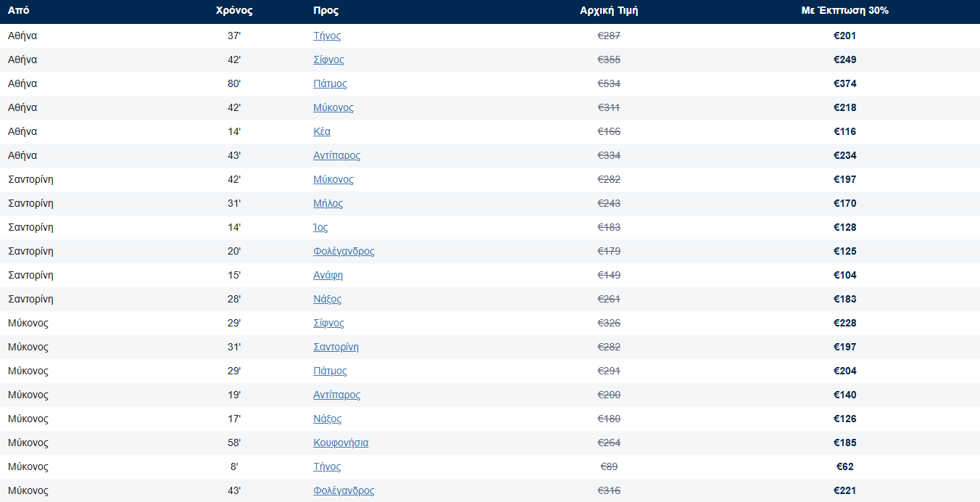Open the Φολέγανδρος link in the Σαντορίνη row
This screenshot has width=980, height=502.
click(344, 251)
